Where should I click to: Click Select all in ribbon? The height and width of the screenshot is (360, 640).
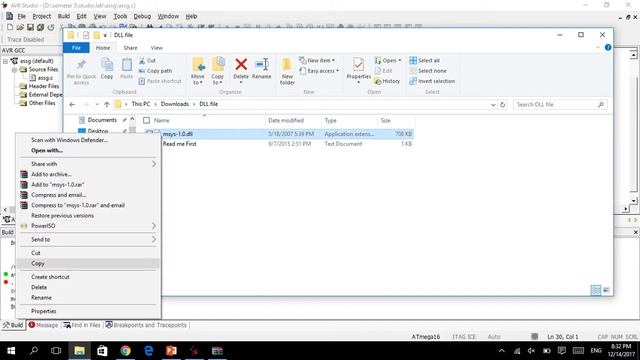(424, 60)
